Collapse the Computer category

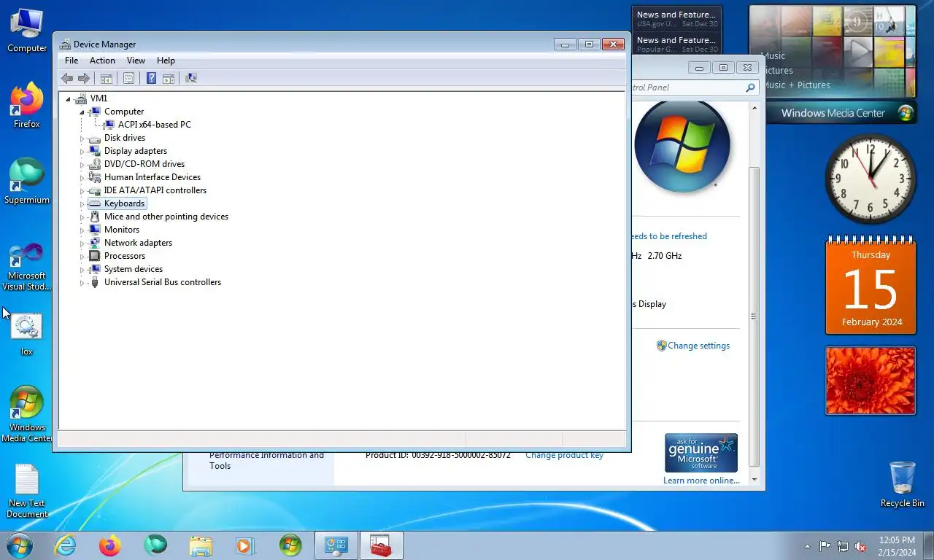coord(82,112)
